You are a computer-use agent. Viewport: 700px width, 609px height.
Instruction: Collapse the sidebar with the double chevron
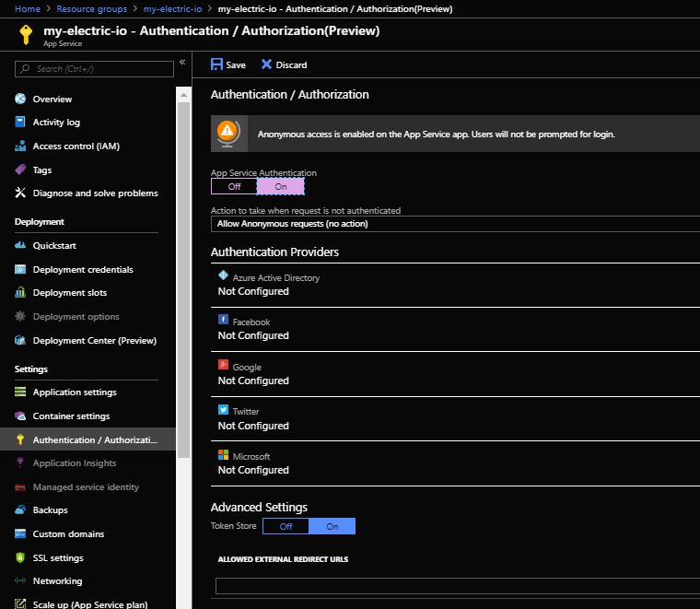182,62
